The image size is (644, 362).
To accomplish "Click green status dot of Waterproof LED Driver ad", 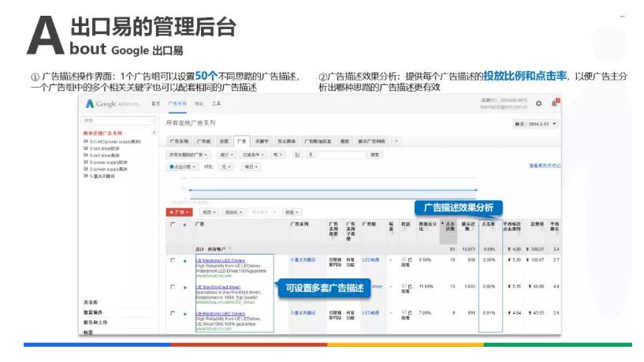I will point(184,261).
